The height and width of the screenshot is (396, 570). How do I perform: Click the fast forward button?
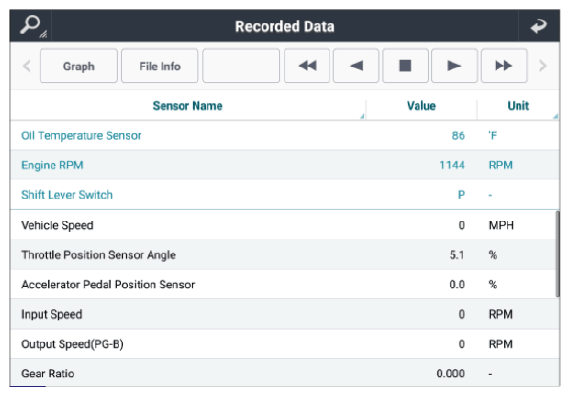[504, 66]
